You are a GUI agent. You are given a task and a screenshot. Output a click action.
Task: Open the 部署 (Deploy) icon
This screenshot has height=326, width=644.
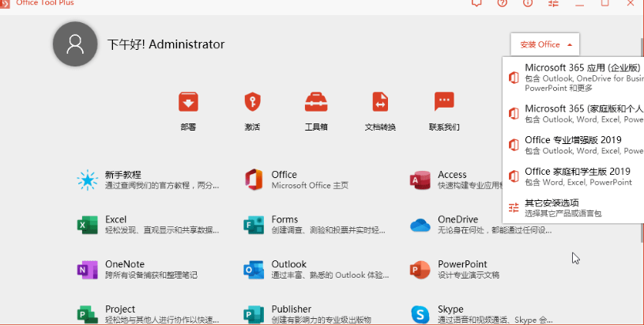[188, 102]
